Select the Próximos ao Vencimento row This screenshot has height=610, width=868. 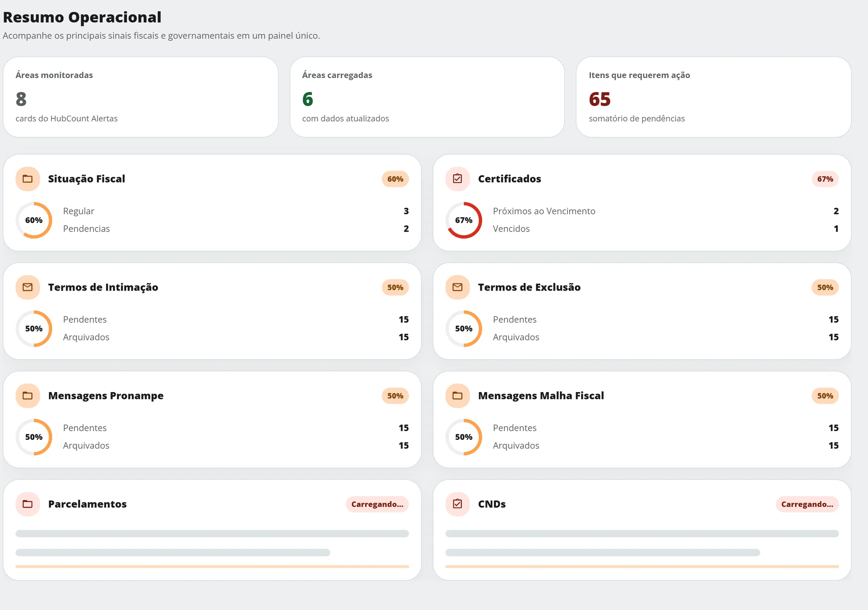pos(666,211)
